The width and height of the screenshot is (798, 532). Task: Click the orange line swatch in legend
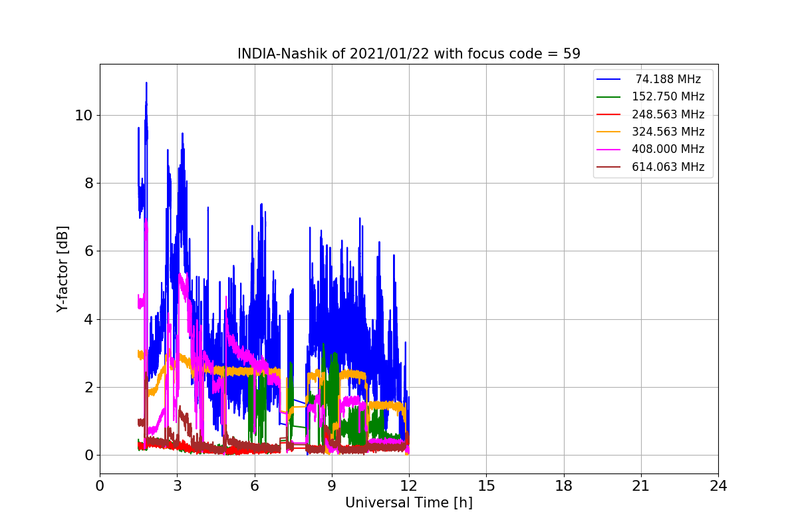click(608, 132)
